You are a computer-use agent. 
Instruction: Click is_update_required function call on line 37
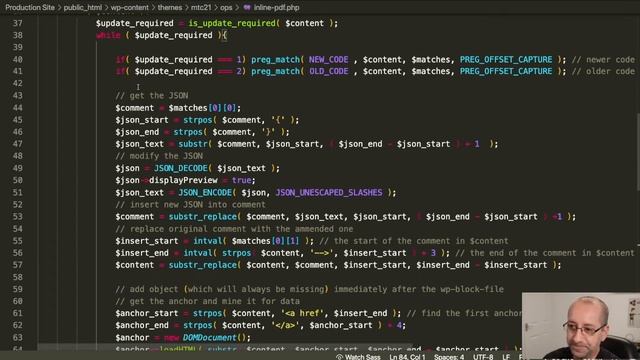pyautogui.click(x=232, y=23)
